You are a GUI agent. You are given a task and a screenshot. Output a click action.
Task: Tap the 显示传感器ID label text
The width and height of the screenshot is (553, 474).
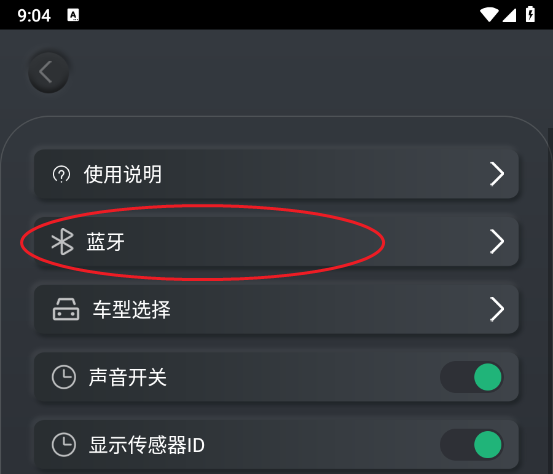pos(147,445)
